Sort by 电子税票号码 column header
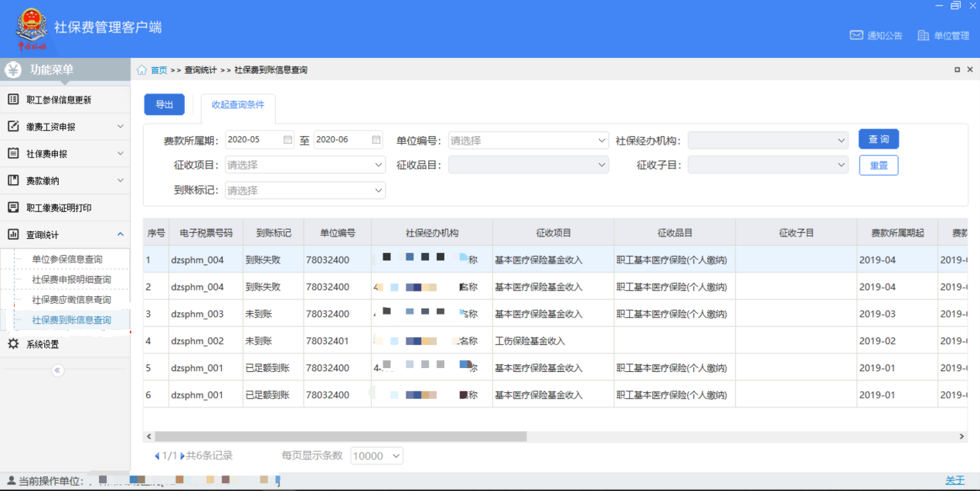 (206, 233)
